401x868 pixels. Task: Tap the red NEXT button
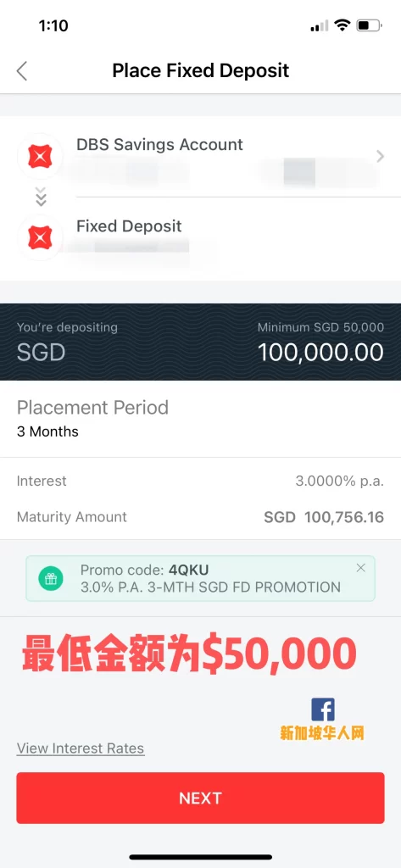coord(200,798)
